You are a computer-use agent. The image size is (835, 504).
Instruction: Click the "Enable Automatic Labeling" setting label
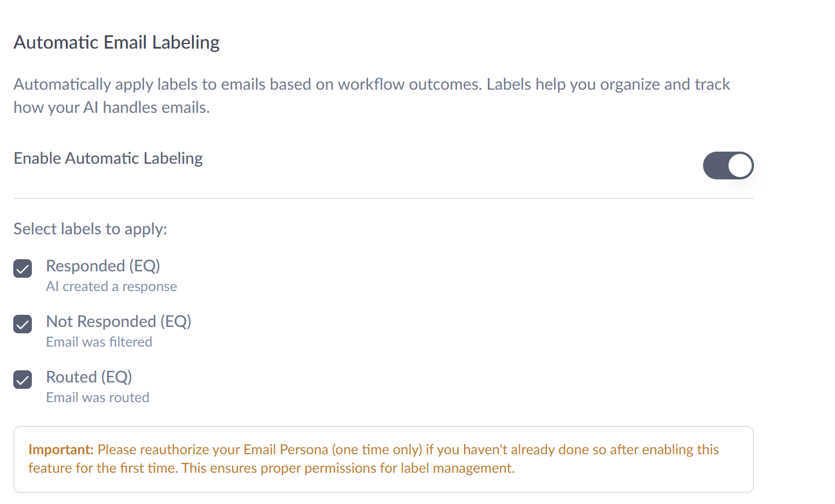click(108, 158)
